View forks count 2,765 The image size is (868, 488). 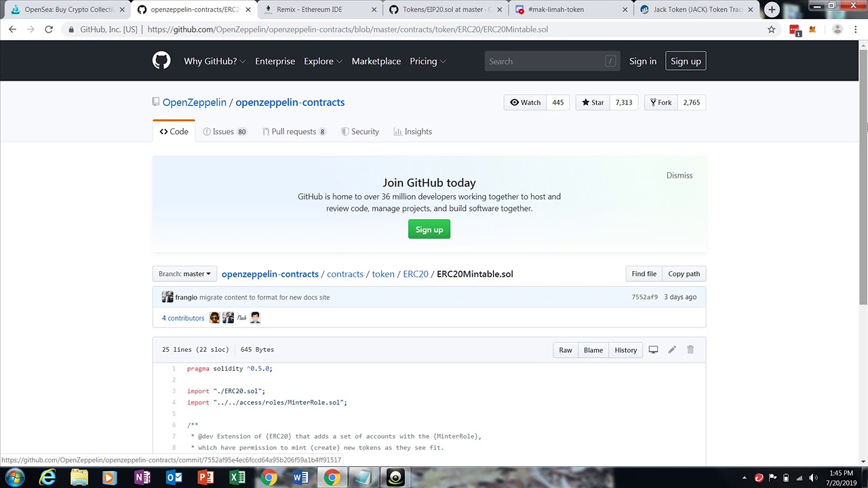(x=691, y=102)
